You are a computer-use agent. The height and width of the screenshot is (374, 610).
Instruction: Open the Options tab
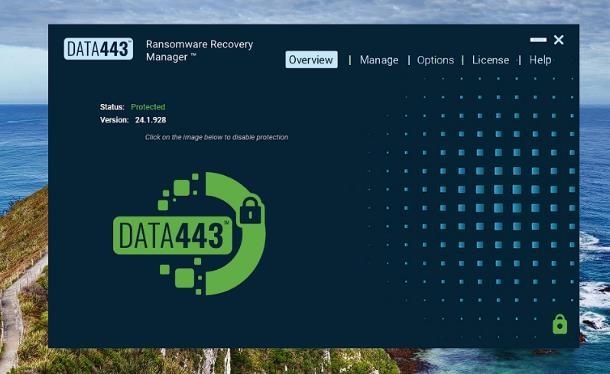[x=435, y=60]
